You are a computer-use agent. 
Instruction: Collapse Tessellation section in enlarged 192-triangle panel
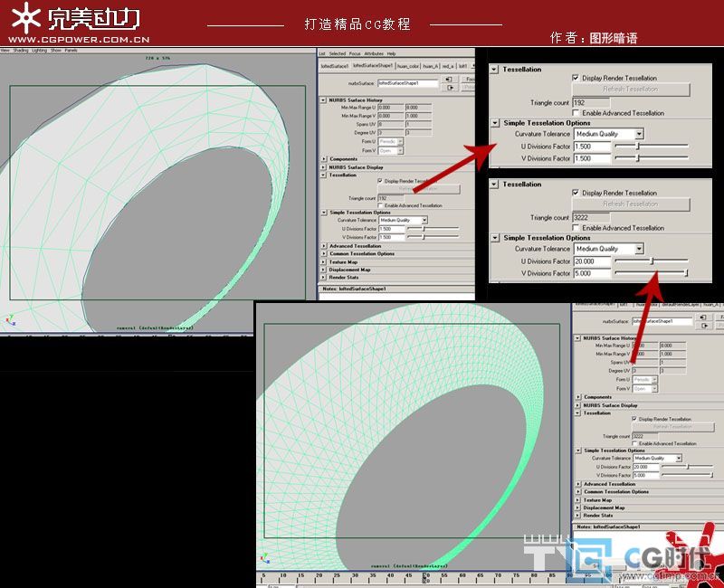pos(494,70)
